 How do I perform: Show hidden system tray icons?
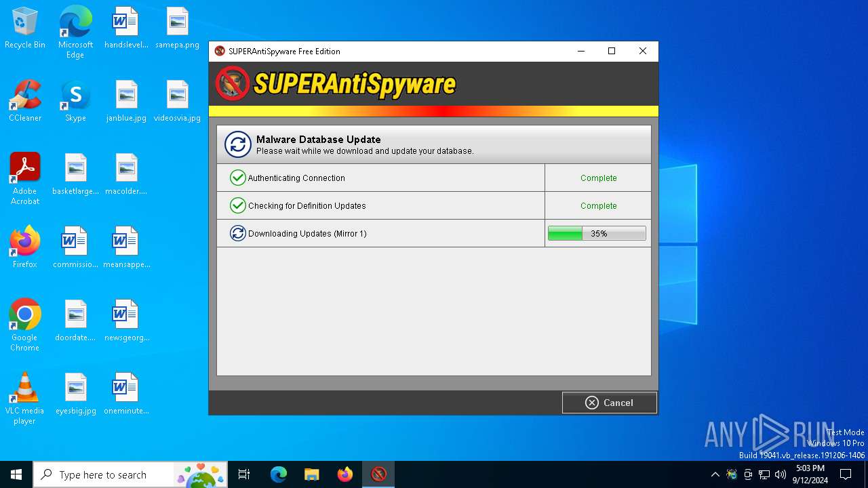point(715,474)
